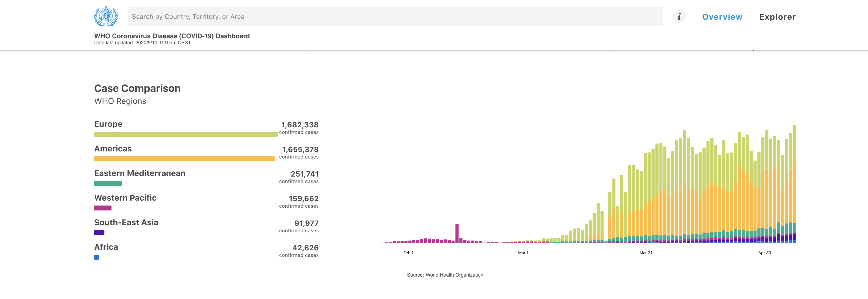The height and width of the screenshot is (299, 868).
Task: Focus the country search field
Action: click(x=395, y=16)
